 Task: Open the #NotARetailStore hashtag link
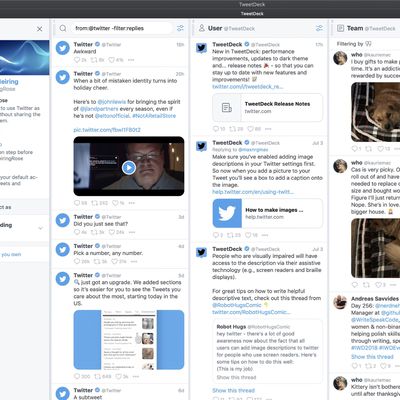tap(154, 116)
